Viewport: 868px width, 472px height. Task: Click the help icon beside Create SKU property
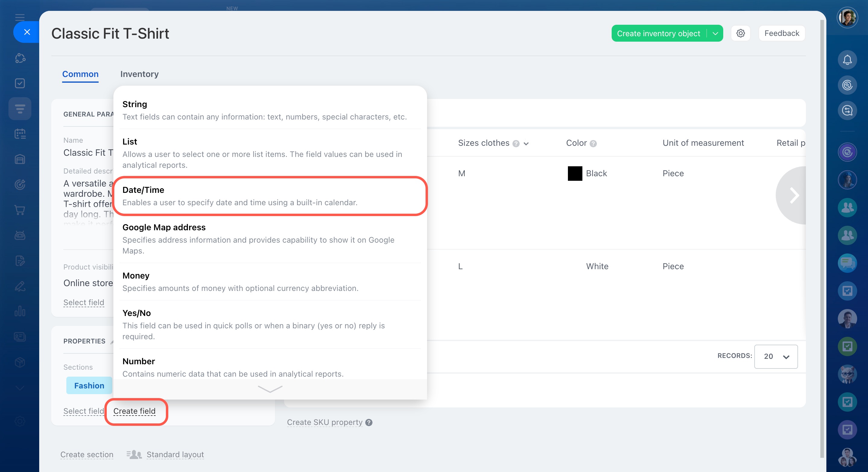(x=369, y=423)
